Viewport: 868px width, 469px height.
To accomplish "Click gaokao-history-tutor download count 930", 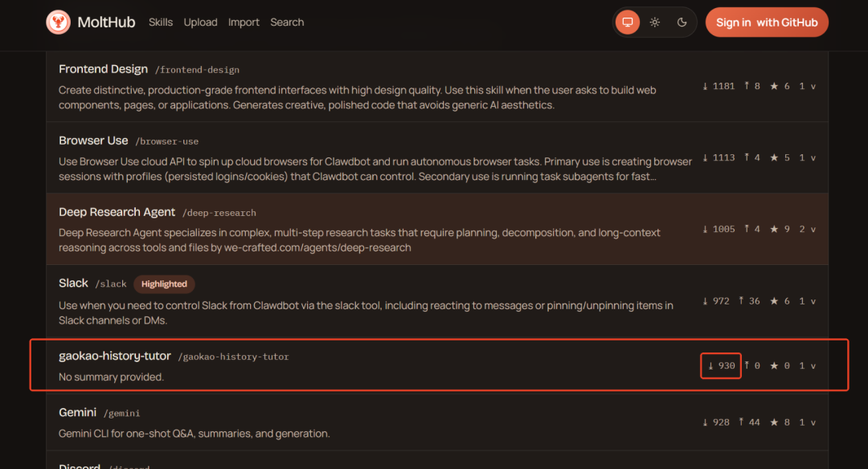I will tap(721, 365).
